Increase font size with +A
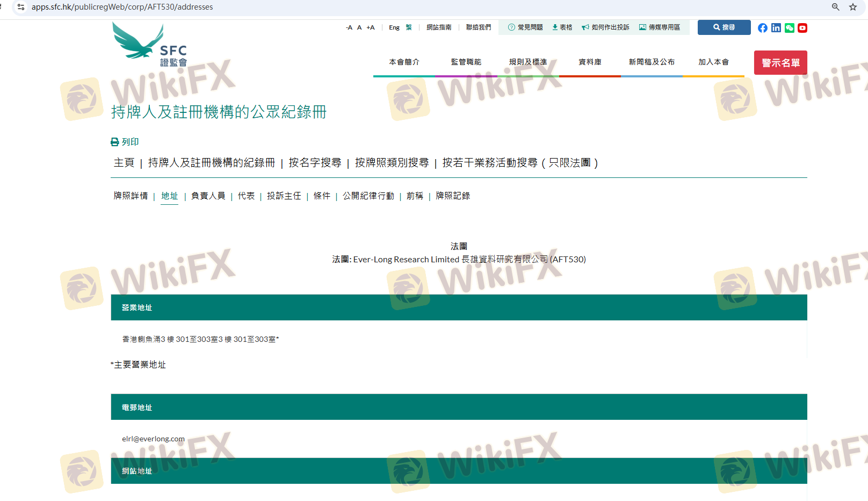This screenshot has width=868, height=501. tap(371, 27)
